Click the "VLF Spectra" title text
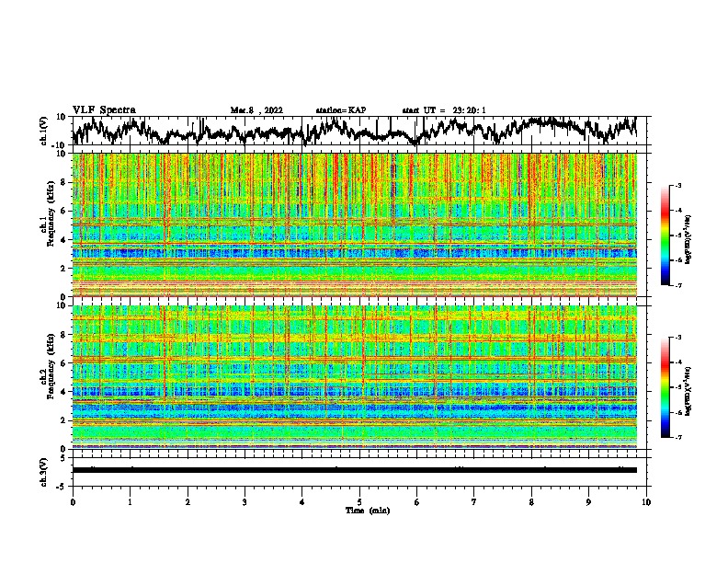The height and width of the screenshot is (563, 728). click(x=104, y=110)
